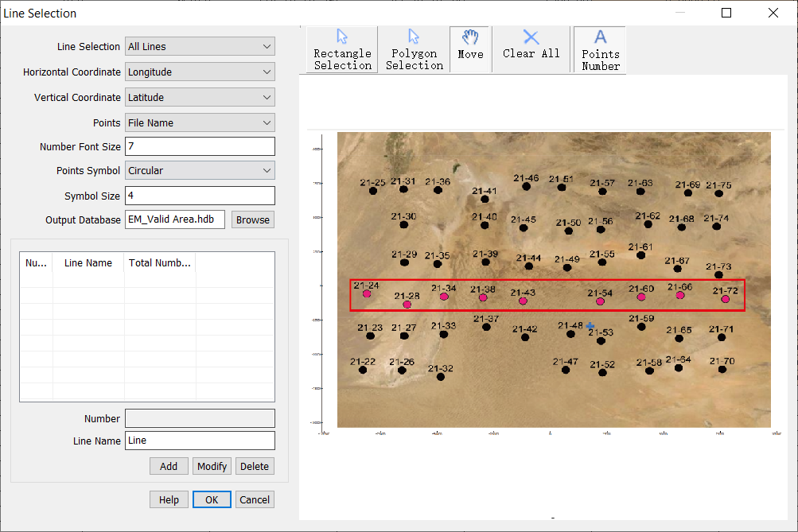Confirm with the OK button
The width and height of the screenshot is (798, 532).
pyautogui.click(x=212, y=500)
